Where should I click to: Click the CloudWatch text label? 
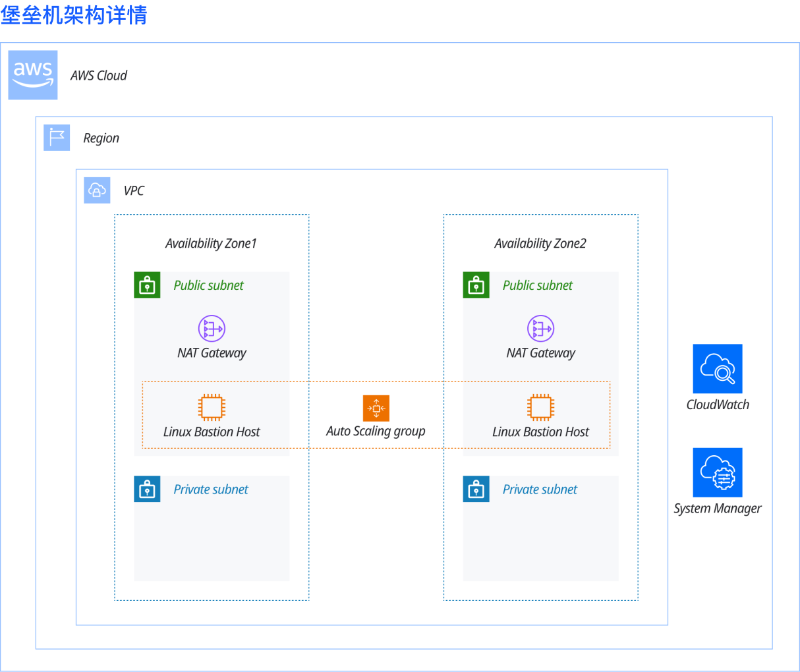(718, 405)
